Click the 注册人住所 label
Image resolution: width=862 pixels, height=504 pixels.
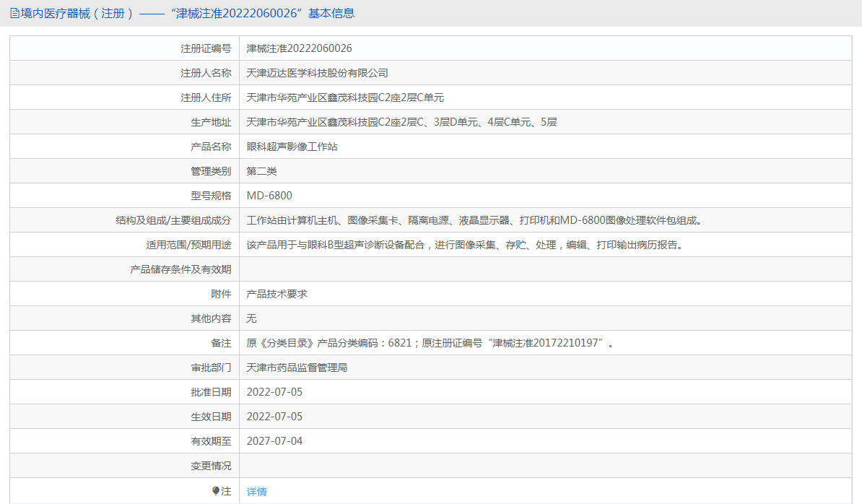206,97
